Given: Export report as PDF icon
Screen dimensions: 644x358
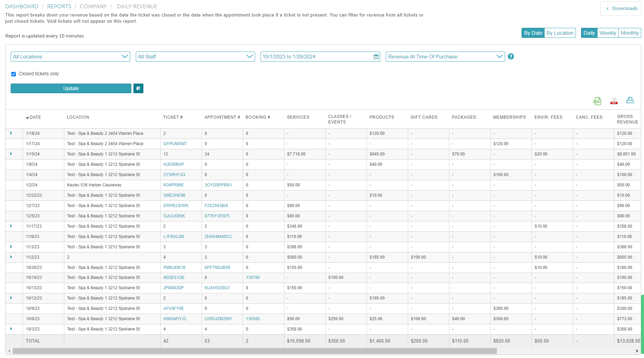Looking at the screenshot, I should point(614,101).
